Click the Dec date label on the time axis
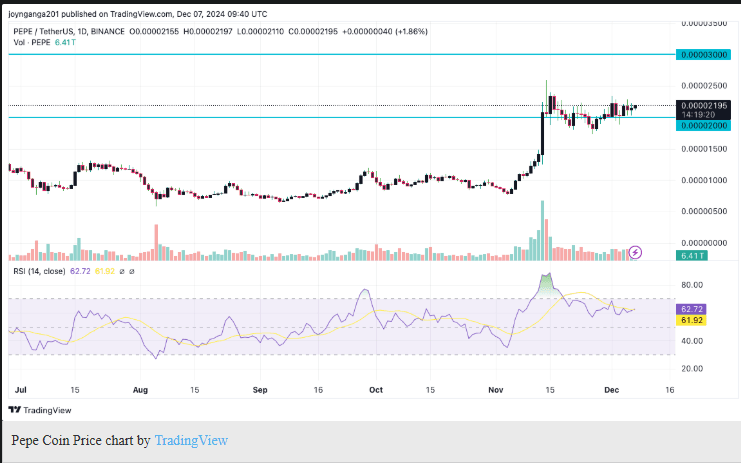Screen dimensions: 741x463 click(612, 390)
